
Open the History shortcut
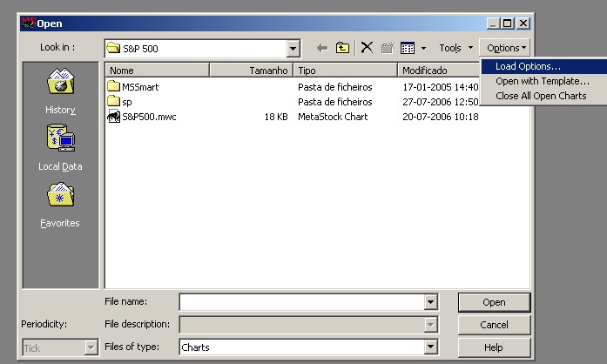tap(60, 92)
